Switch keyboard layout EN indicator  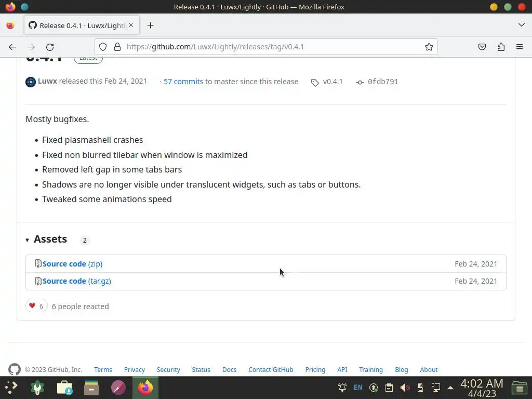tap(358, 387)
